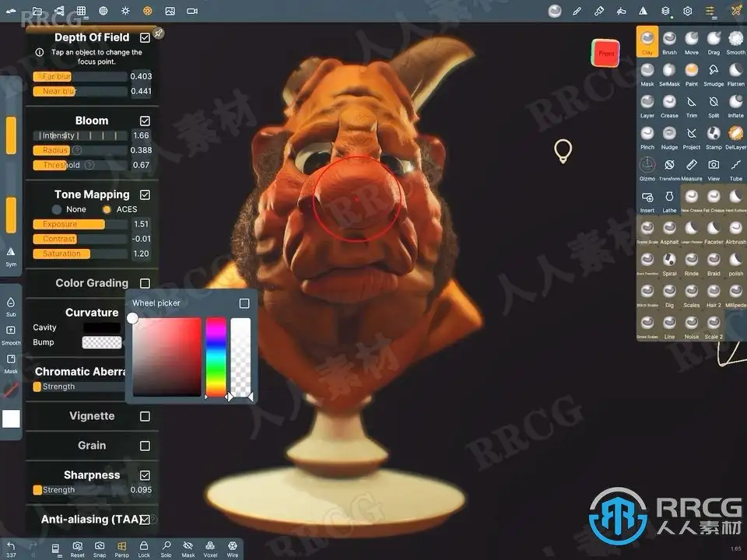The height and width of the screenshot is (560, 747).
Task: Activate the Trim tool
Action: tap(691, 105)
